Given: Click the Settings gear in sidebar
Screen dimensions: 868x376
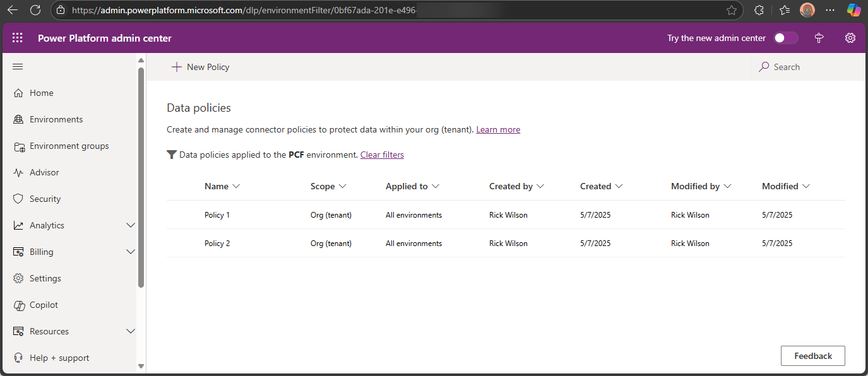Looking at the screenshot, I should [18, 278].
